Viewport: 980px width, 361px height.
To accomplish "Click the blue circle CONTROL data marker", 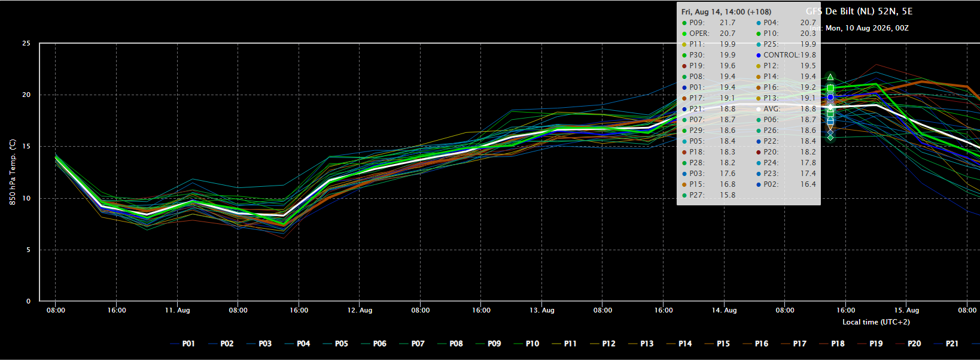I will 830,97.
